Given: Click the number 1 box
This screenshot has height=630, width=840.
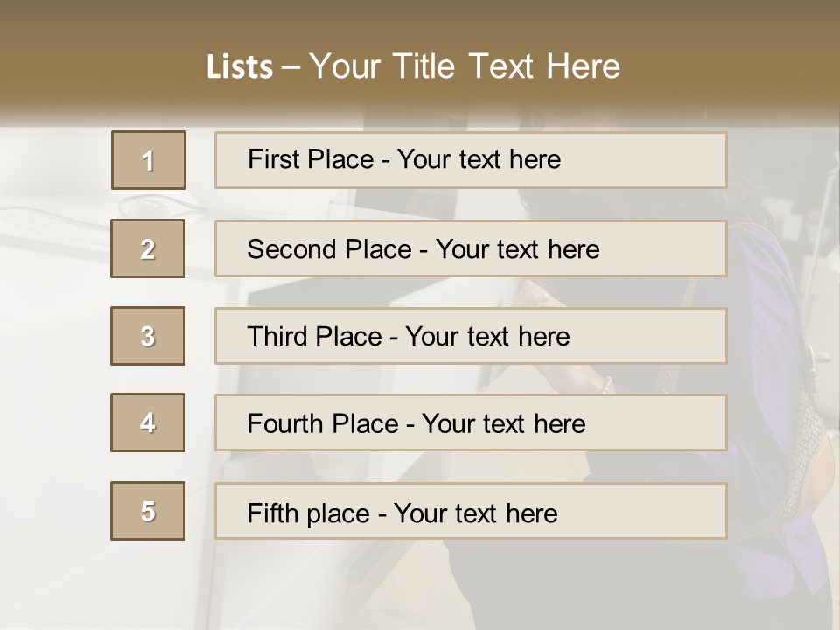Looking at the screenshot, I should [x=149, y=160].
